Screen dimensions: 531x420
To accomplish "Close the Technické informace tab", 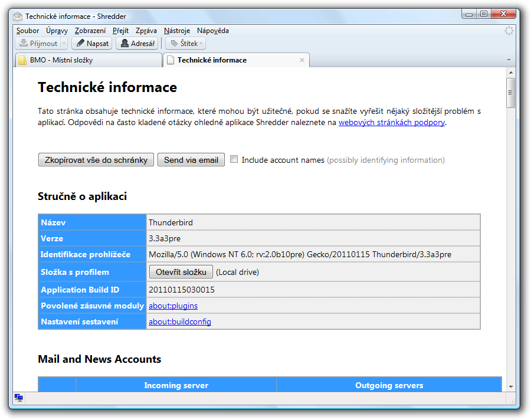I will [x=301, y=60].
